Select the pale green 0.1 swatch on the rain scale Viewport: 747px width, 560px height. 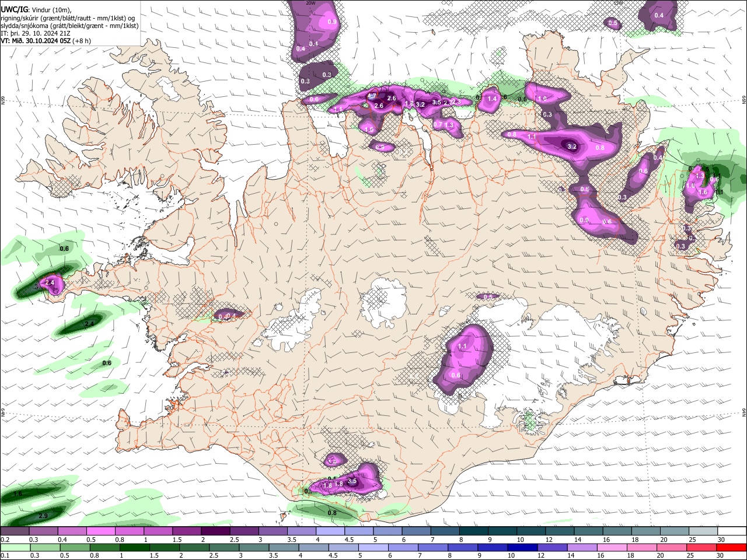15,548
